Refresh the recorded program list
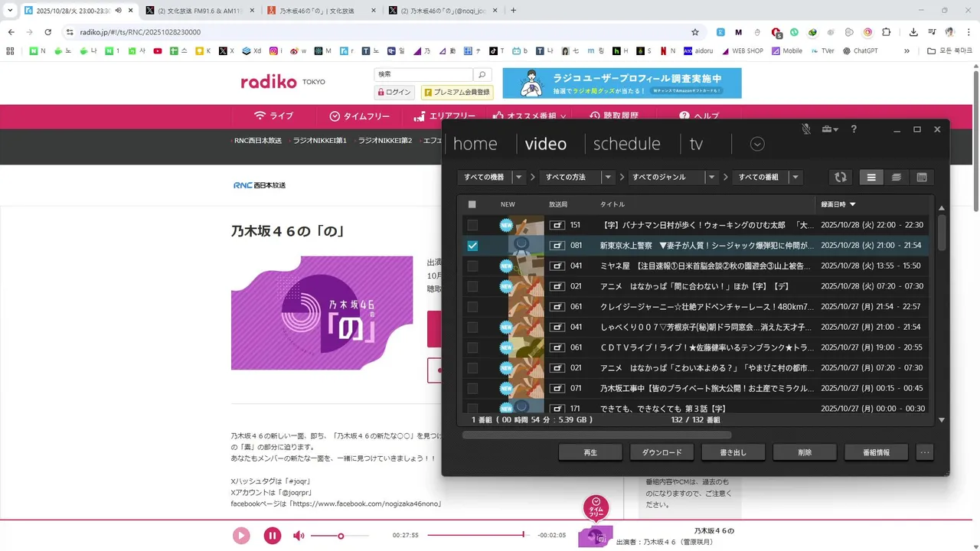 tap(841, 177)
